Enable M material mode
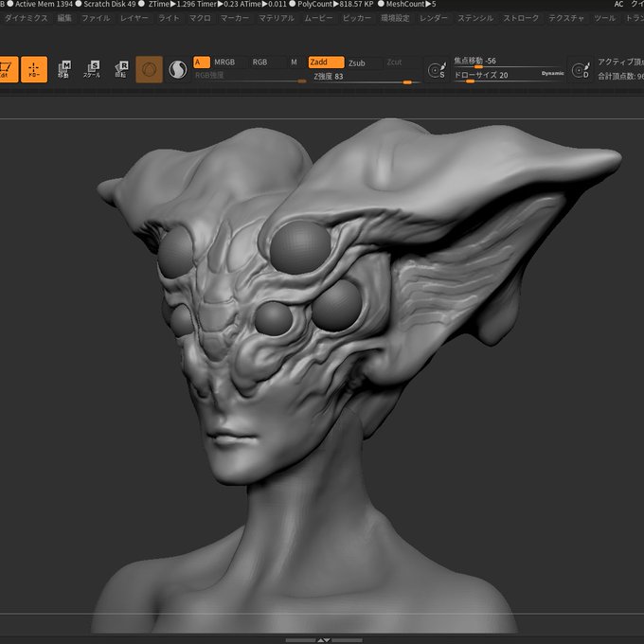The height and width of the screenshot is (644, 644). [295, 63]
